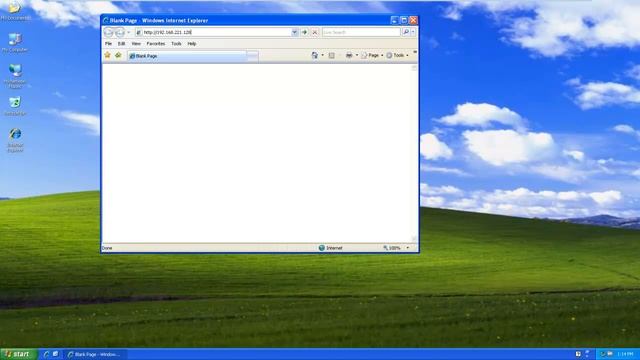The height and width of the screenshot is (360, 640).
Task: Open the Tools command bar menu
Action: pyautogui.click(x=398, y=55)
